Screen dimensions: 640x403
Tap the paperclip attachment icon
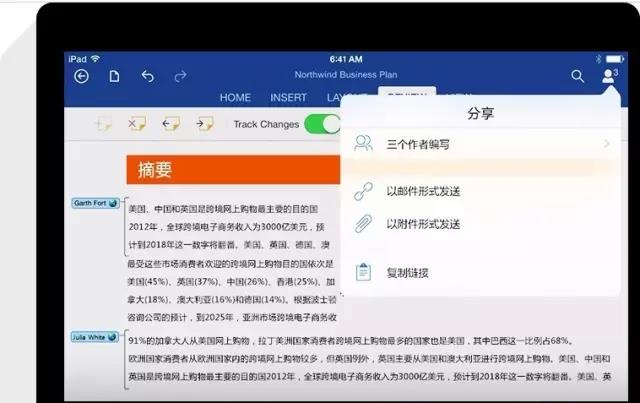[x=363, y=224]
